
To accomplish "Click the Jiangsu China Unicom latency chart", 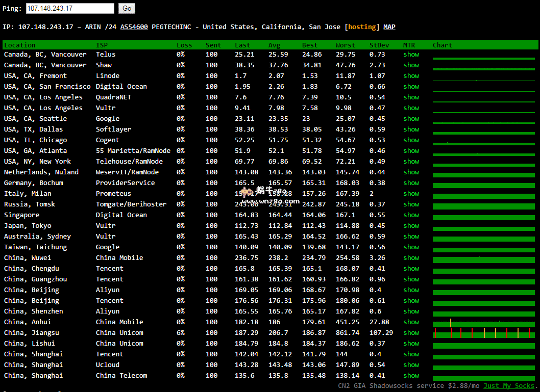I will coord(484,333).
